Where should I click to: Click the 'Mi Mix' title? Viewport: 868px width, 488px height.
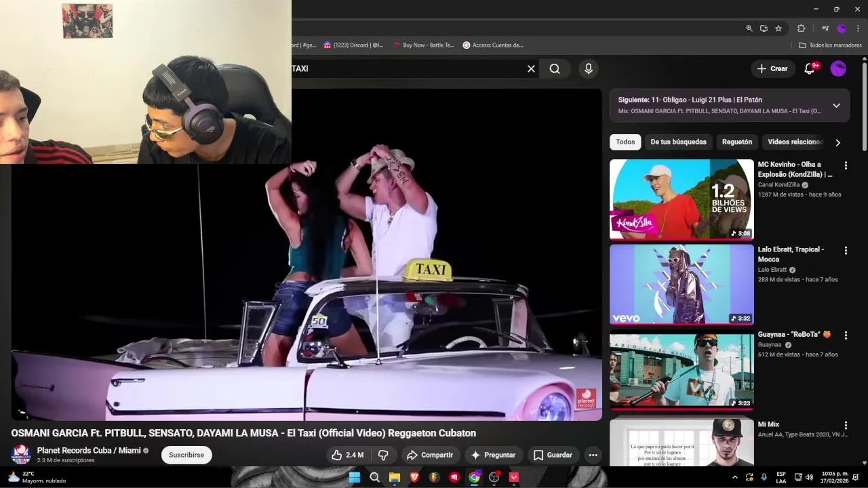[x=768, y=424]
